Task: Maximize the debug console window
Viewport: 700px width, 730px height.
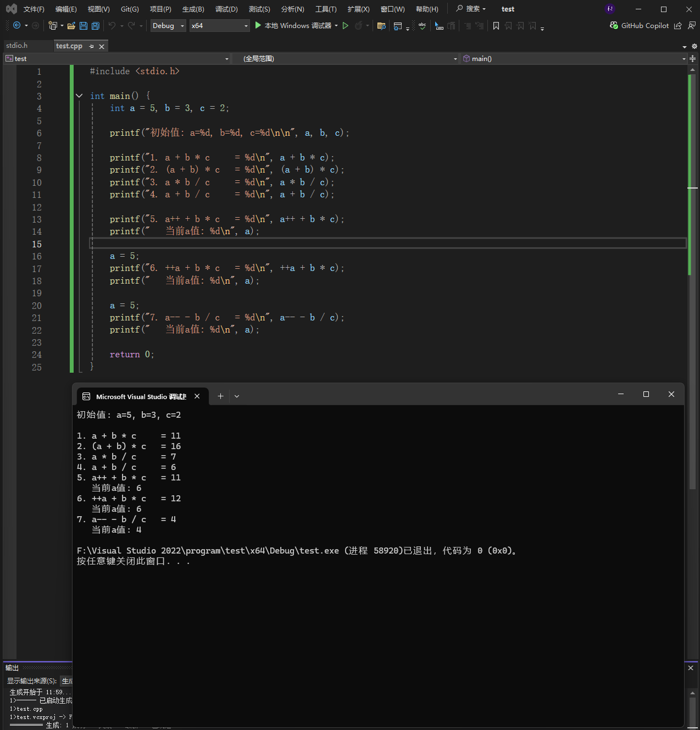Action: point(646,394)
